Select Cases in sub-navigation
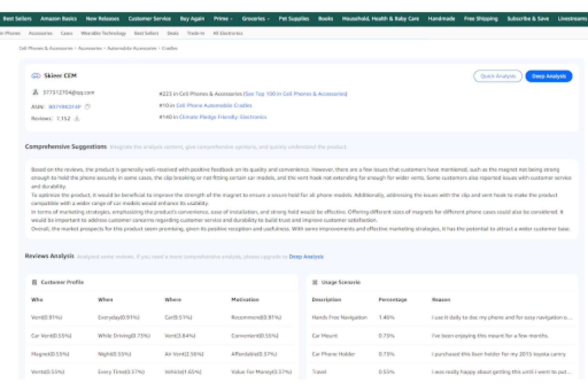This screenshot has height=392, width=588. tap(67, 33)
